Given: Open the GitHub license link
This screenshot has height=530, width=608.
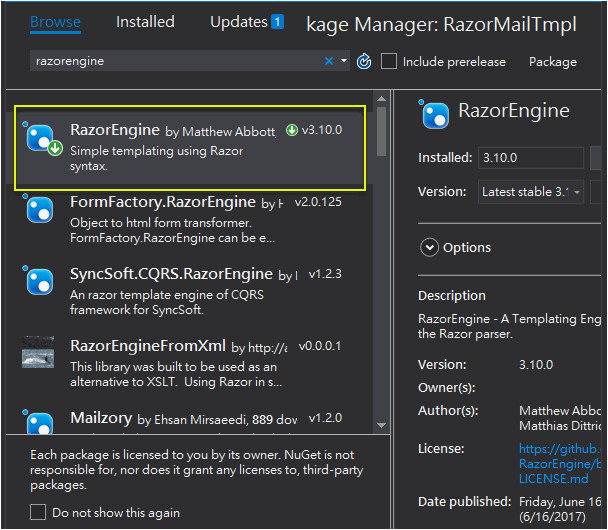Looking at the screenshot, I should pos(562,458).
